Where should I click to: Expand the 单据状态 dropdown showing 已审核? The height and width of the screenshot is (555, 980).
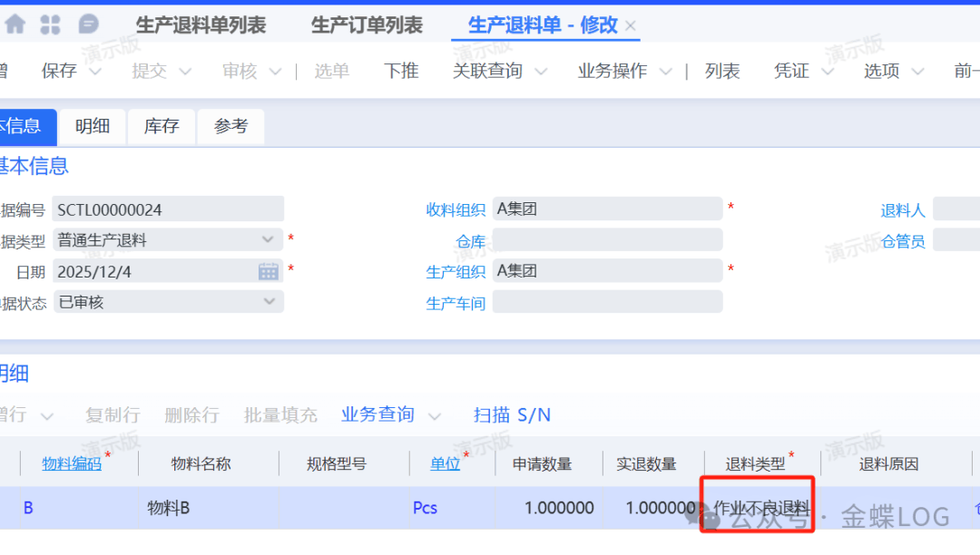click(x=269, y=302)
